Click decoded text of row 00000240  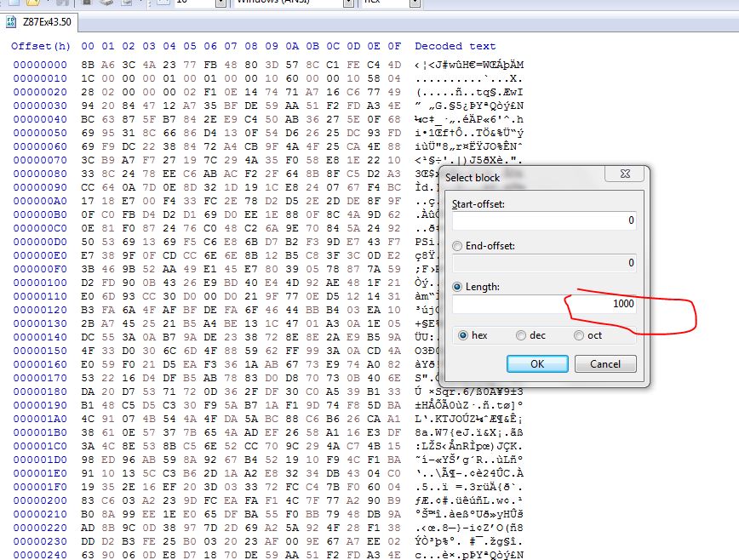pos(469,555)
